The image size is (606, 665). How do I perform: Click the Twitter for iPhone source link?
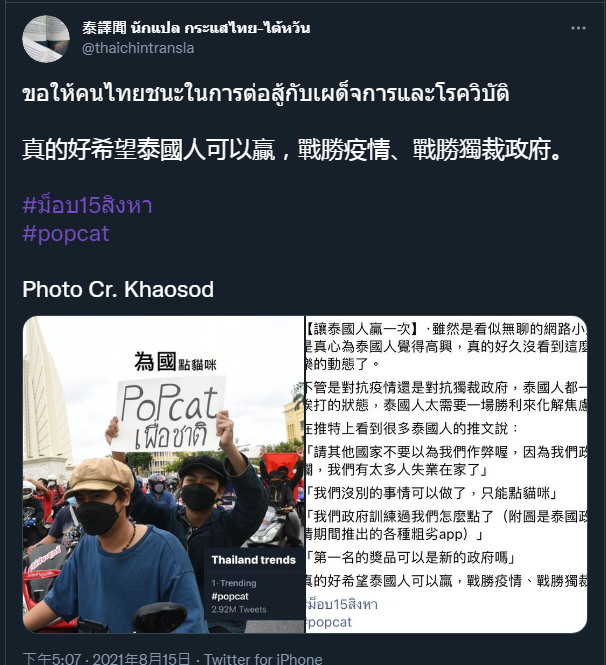coord(263,659)
